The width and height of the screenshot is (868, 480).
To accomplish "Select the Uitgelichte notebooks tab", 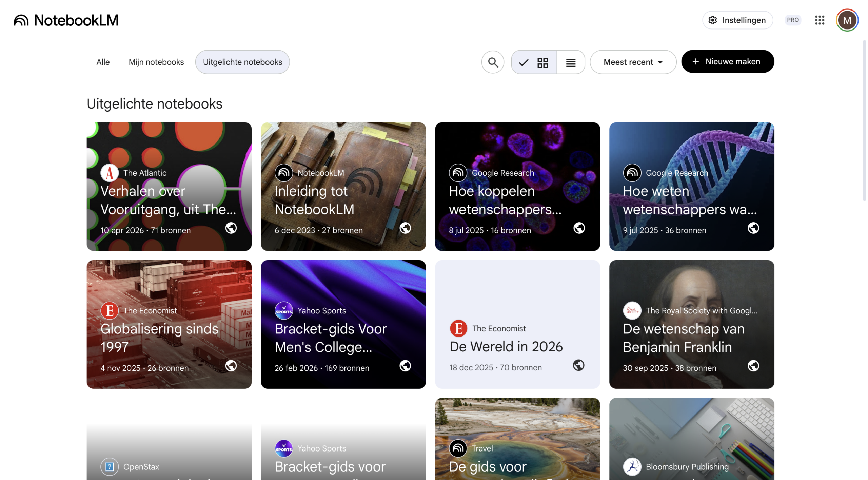I will (x=242, y=62).
